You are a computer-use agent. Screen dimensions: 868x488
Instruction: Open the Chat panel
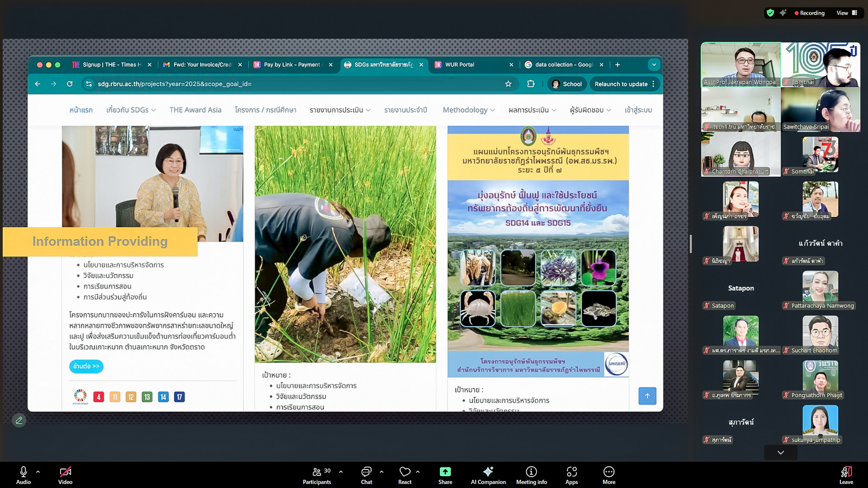tap(366, 475)
